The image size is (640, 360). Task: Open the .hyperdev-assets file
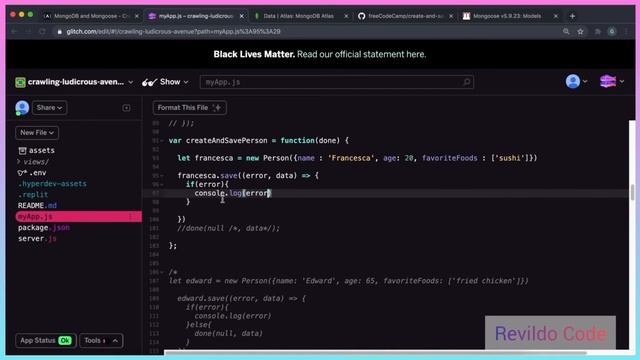tap(52, 184)
